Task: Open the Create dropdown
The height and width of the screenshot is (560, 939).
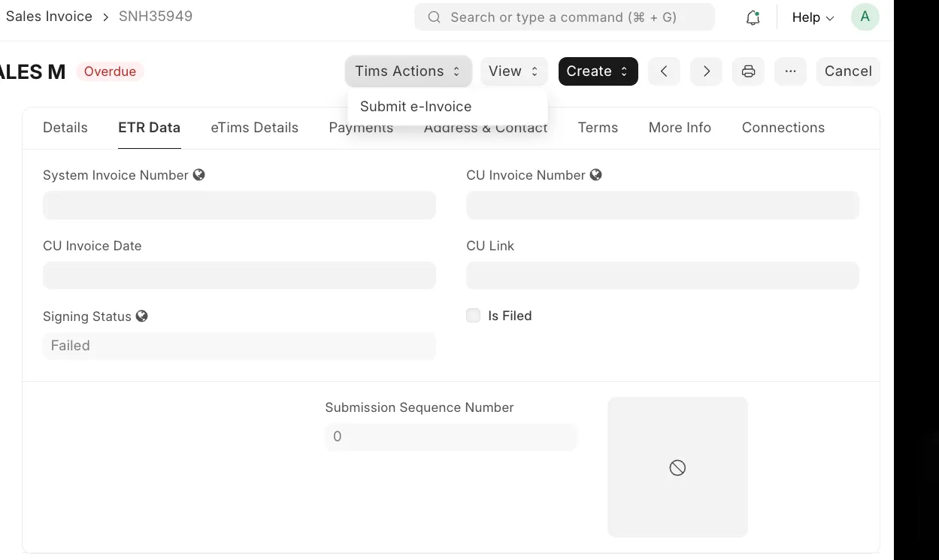Action: [598, 71]
